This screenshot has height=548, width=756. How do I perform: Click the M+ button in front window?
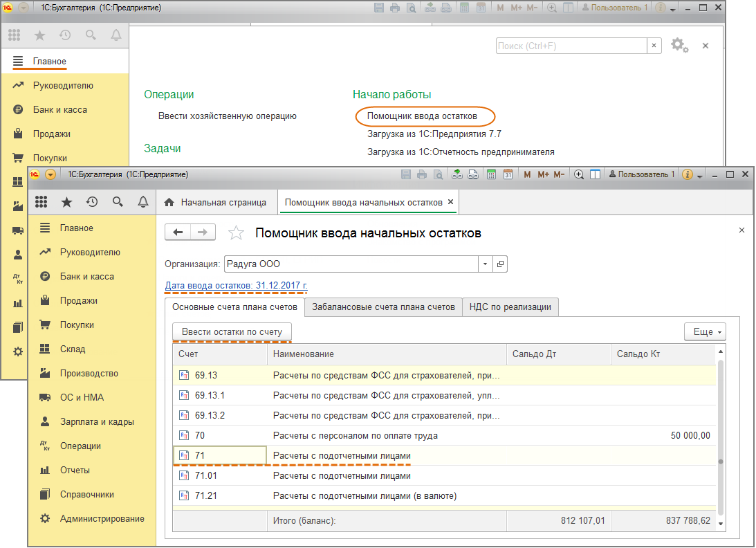pos(544,174)
